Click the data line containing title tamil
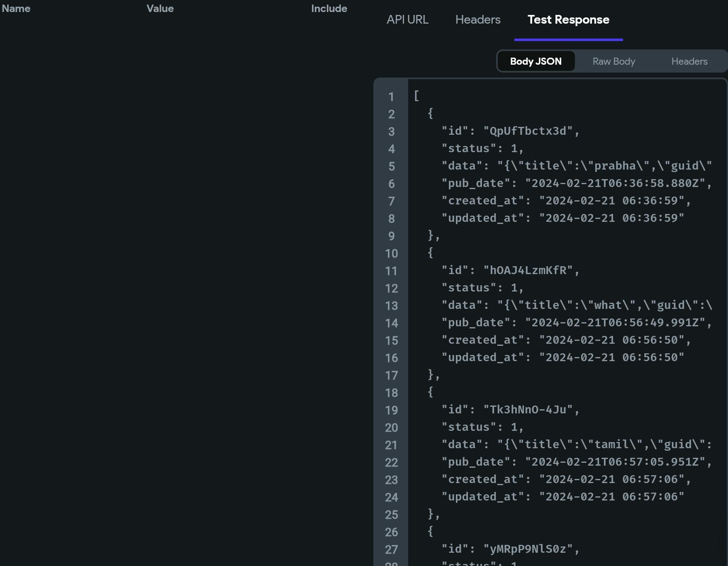Viewport: 728px width, 566px height. [577, 445]
